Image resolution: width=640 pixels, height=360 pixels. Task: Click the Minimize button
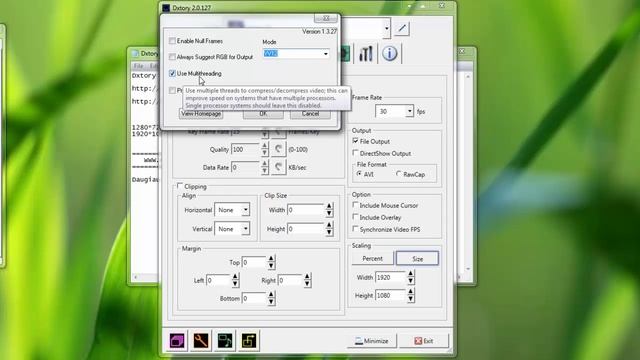tap(371, 341)
